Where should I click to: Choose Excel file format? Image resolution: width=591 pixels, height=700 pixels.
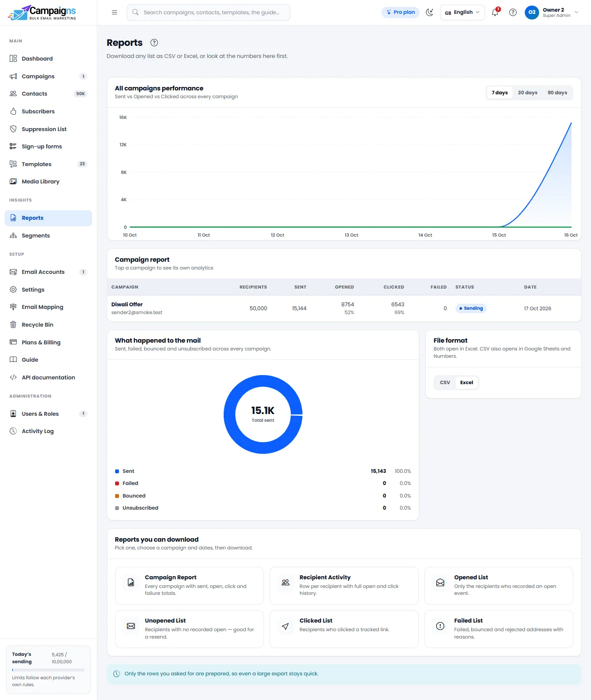click(x=467, y=382)
